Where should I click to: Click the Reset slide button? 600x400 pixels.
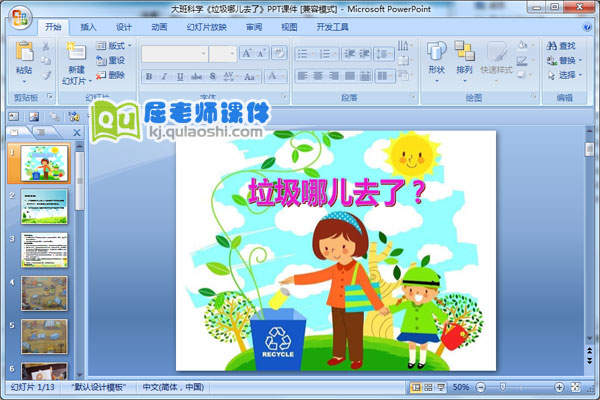[110, 60]
